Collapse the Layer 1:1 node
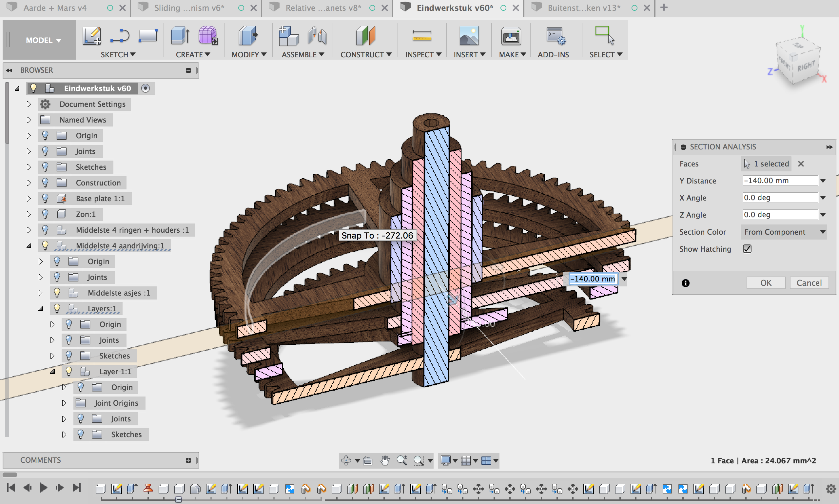The width and height of the screenshot is (839, 504). 52,372
